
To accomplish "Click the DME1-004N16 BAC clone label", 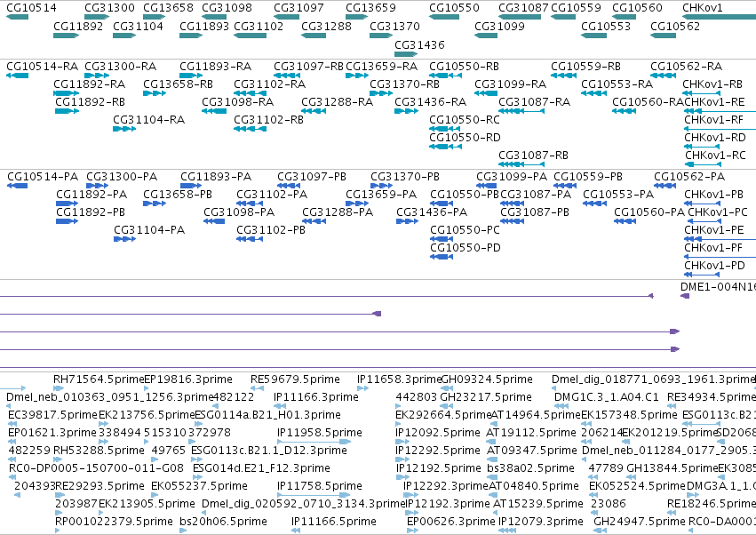I will pos(718,286).
